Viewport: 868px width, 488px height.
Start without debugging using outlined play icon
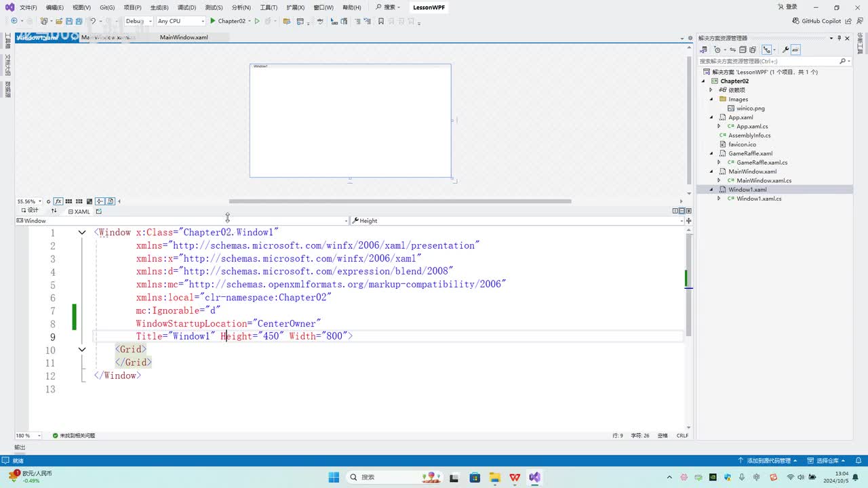[257, 21]
